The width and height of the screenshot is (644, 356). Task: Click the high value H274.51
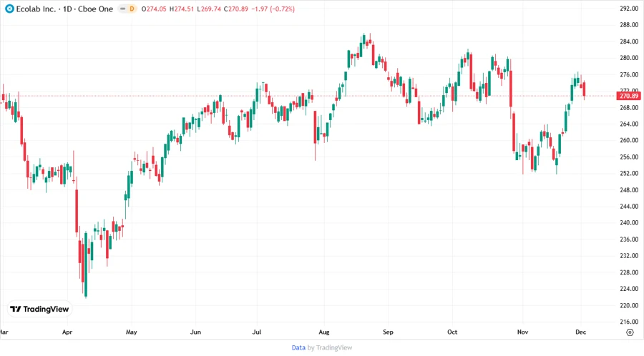(182, 9)
